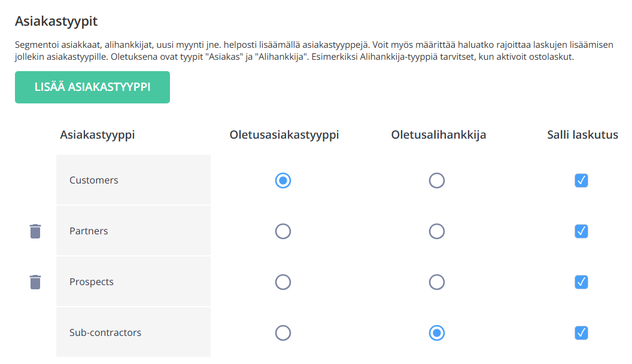Screen dimensions: 632x364
Task: Select Customers as default subcontractor
Action: pyautogui.click(x=437, y=181)
